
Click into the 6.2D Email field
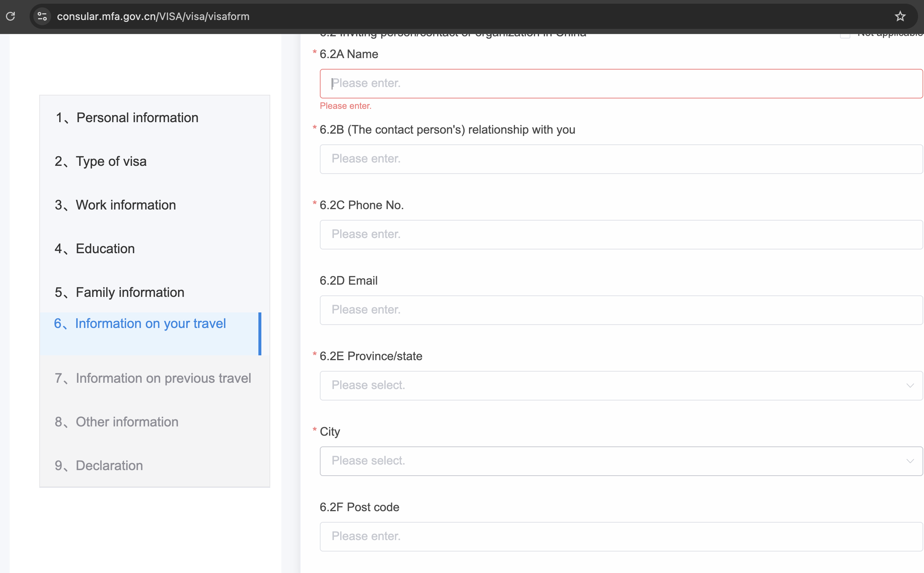tap(621, 309)
